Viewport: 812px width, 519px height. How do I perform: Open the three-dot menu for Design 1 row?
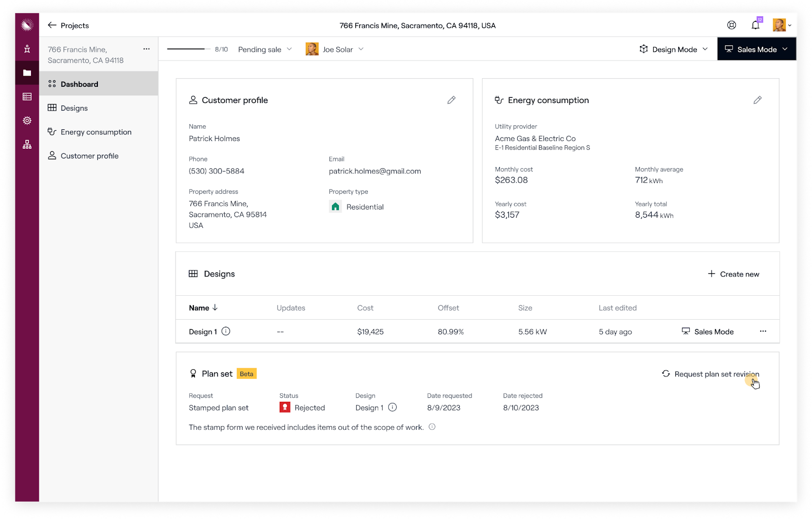(763, 331)
